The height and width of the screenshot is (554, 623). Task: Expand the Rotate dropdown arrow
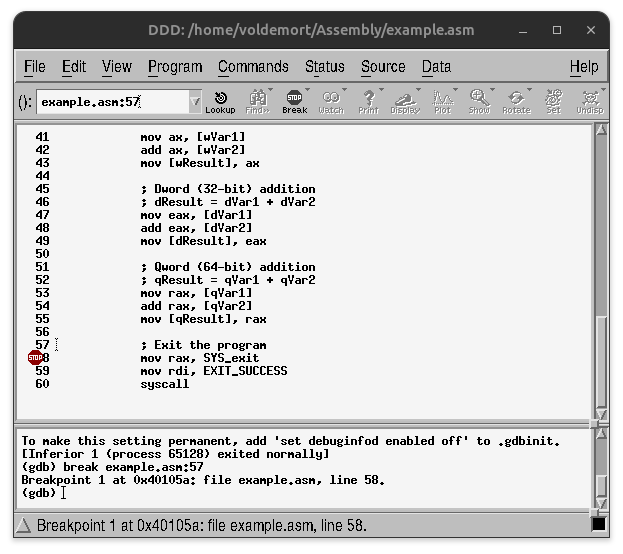[529, 89]
